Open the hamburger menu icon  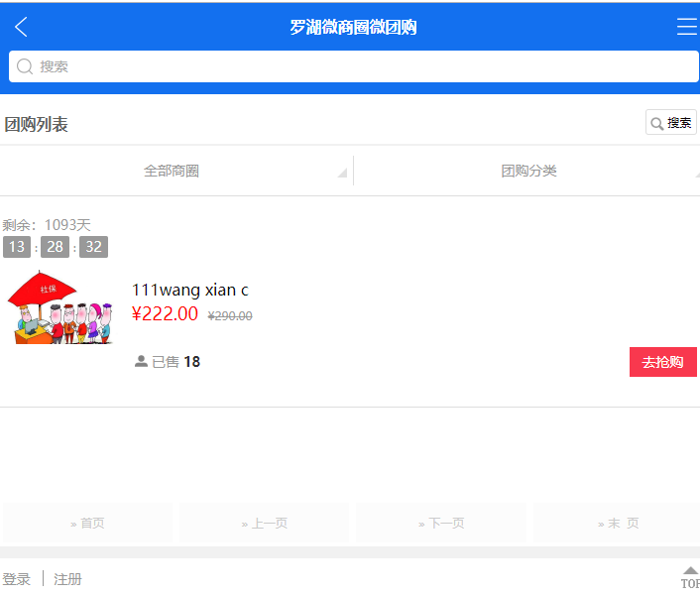[687, 27]
